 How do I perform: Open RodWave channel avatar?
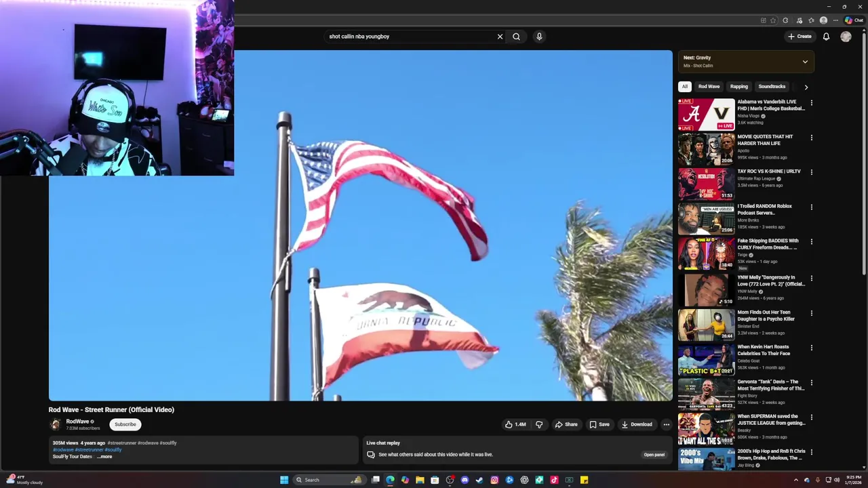(x=56, y=424)
